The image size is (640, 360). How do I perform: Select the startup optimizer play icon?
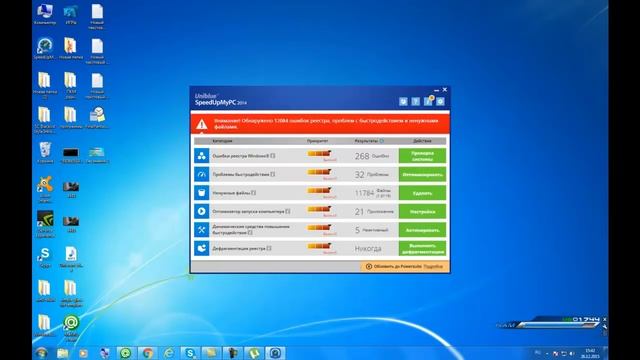coord(202,211)
